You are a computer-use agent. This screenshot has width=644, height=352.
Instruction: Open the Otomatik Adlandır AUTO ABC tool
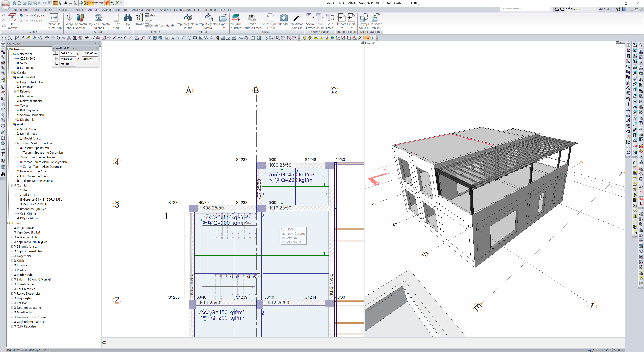point(99,17)
